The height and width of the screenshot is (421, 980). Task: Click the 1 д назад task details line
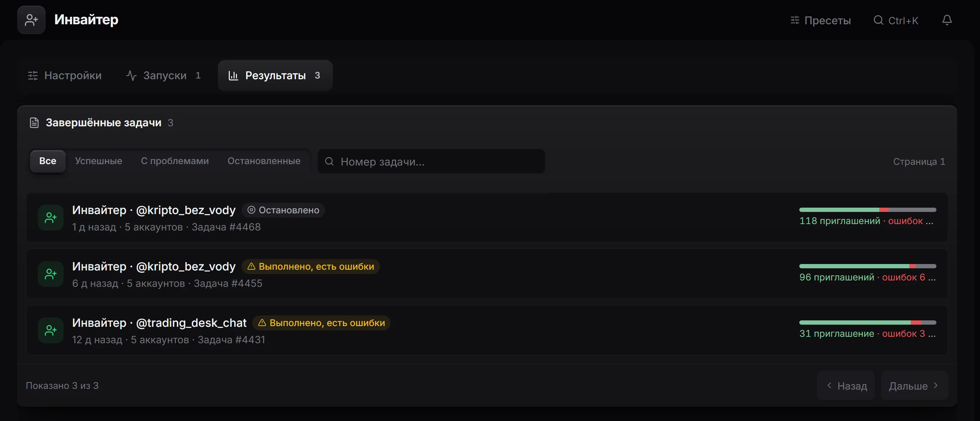coord(166,227)
